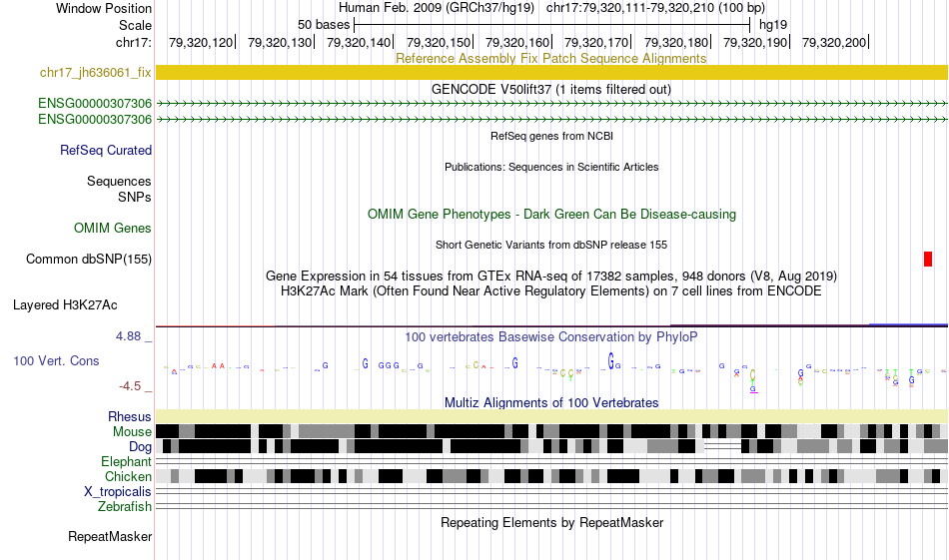The image size is (949, 560).
Task: Click the hg19 label beside scale bar
Action: coord(773,25)
